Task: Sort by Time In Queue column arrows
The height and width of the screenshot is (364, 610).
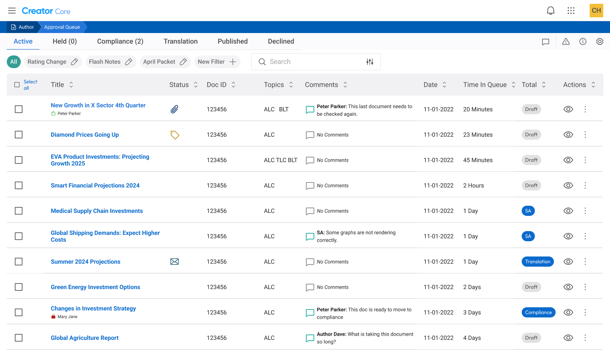Action: [x=513, y=85]
